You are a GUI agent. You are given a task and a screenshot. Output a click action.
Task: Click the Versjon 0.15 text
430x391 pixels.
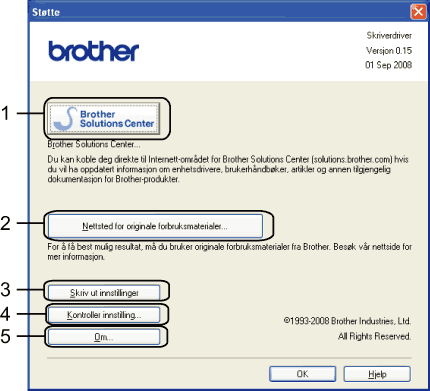[389, 50]
